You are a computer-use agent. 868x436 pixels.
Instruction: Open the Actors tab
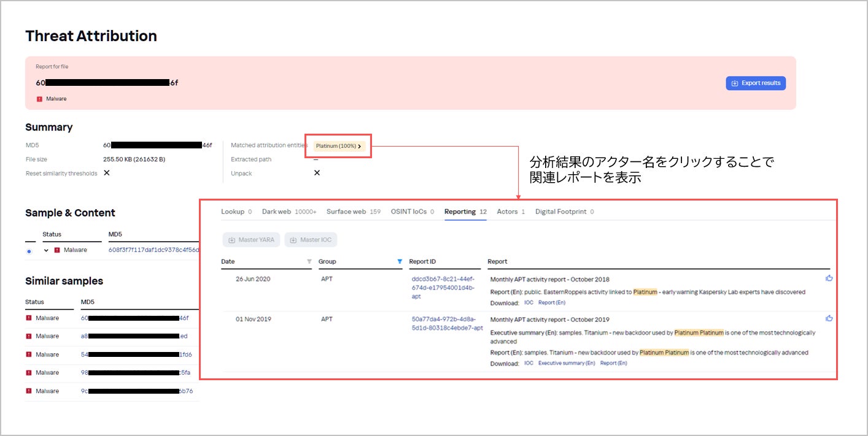511,212
